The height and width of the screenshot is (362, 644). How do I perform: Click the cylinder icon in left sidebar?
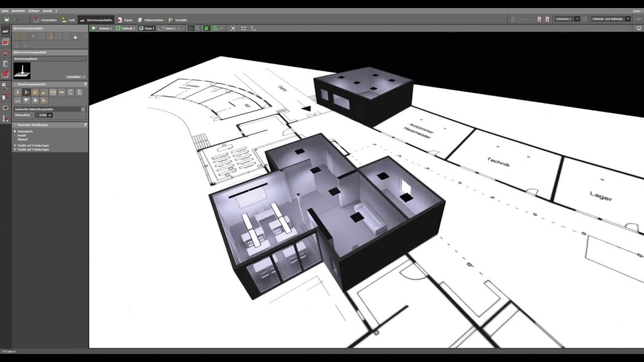[6, 64]
